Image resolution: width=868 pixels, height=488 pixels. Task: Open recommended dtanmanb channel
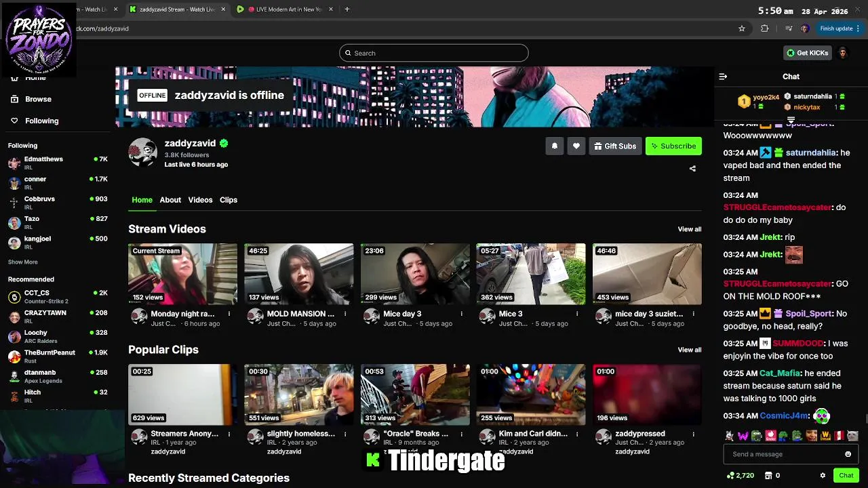click(58, 375)
